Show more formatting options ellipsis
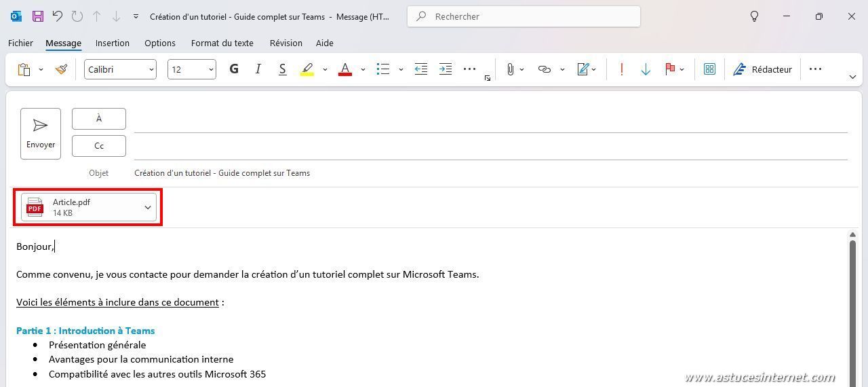Image resolution: width=868 pixels, height=387 pixels. [469, 69]
